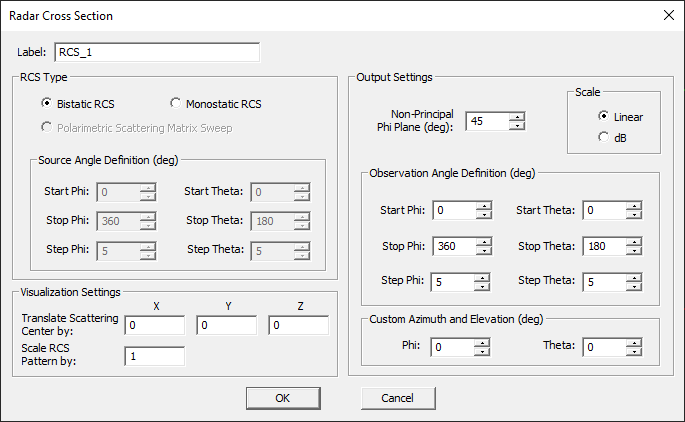The image size is (685, 422).
Task: Increase observation Step Theta value
Action: tap(634, 277)
